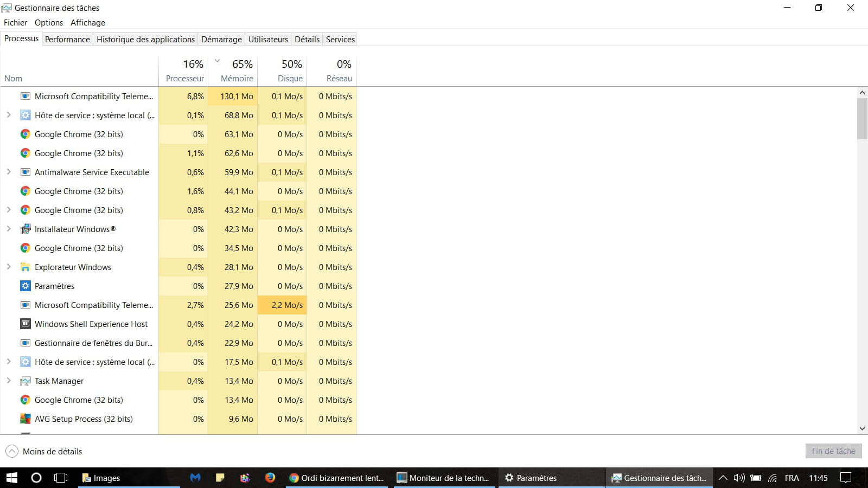This screenshot has height=488, width=868.
Task: Collapse view with Moins de détails
Action: [x=44, y=451]
